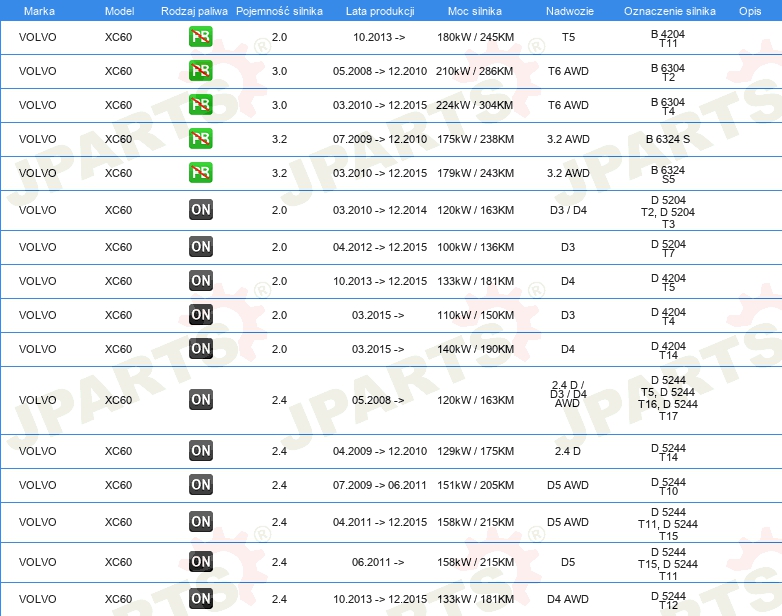Viewport: 782px width, 616px height.
Task: Click production dates 04.2012 -> 12.2015
Action: [x=380, y=247]
